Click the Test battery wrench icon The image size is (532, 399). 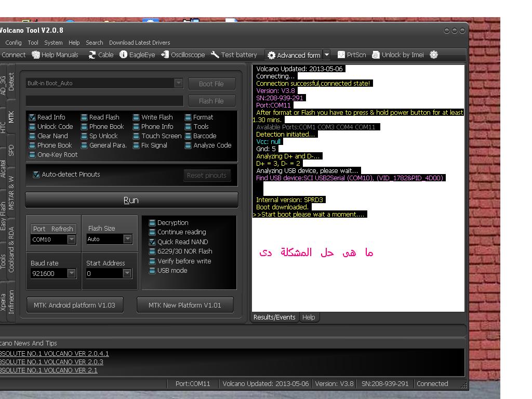[215, 55]
